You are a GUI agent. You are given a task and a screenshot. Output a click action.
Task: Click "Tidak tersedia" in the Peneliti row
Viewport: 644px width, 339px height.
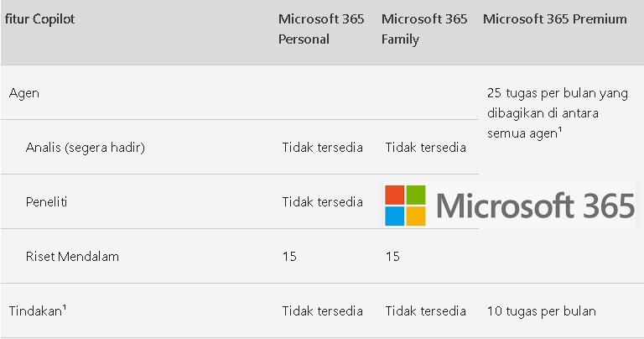coord(322,201)
